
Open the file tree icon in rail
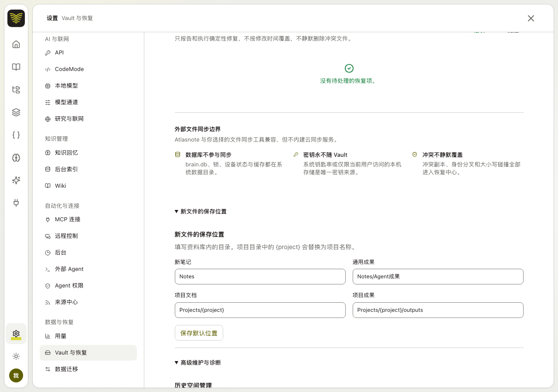coord(16,90)
